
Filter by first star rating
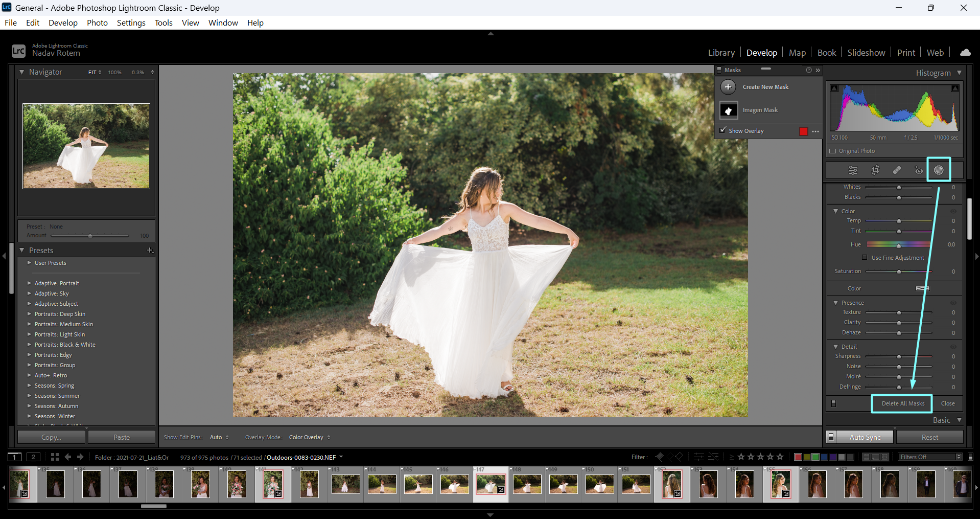tap(741, 457)
